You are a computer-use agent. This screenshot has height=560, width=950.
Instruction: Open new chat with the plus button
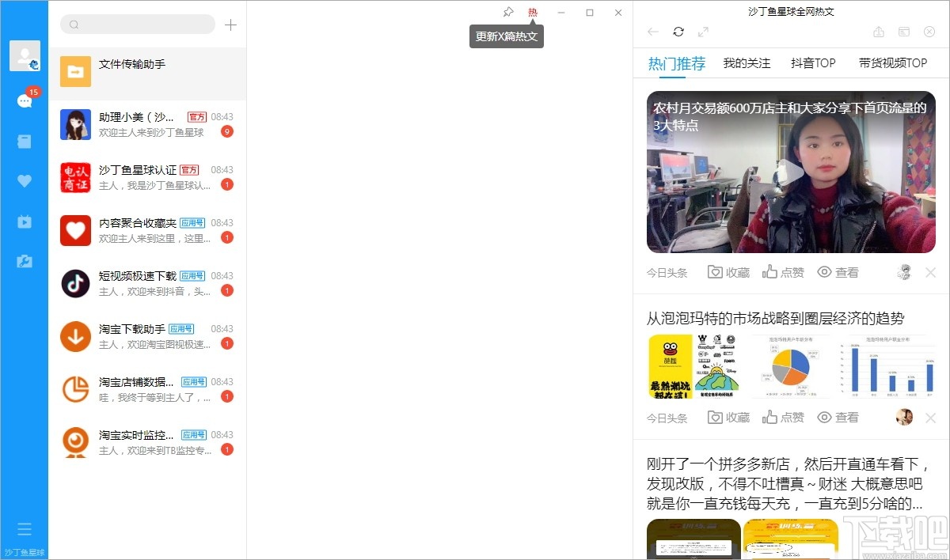coord(230,25)
